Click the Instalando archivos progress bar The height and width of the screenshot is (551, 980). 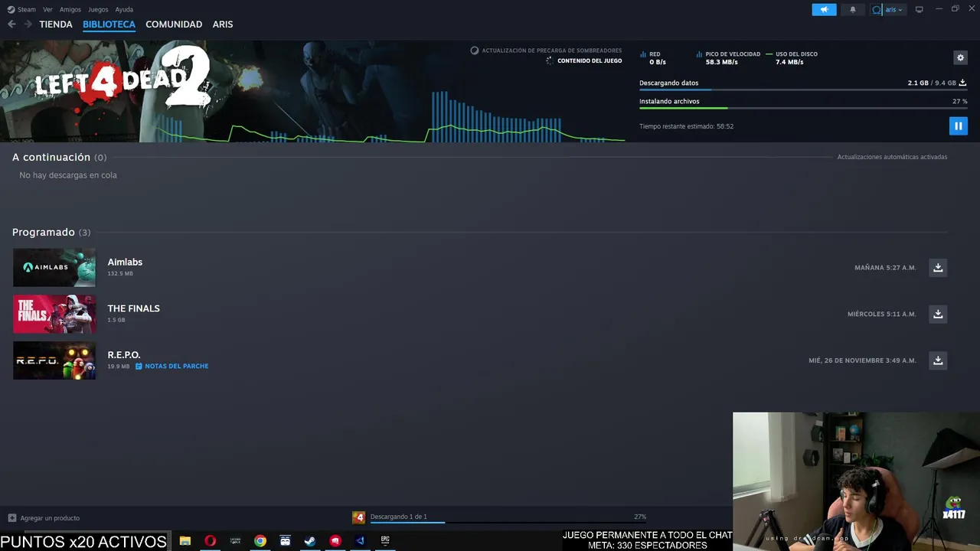click(803, 109)
